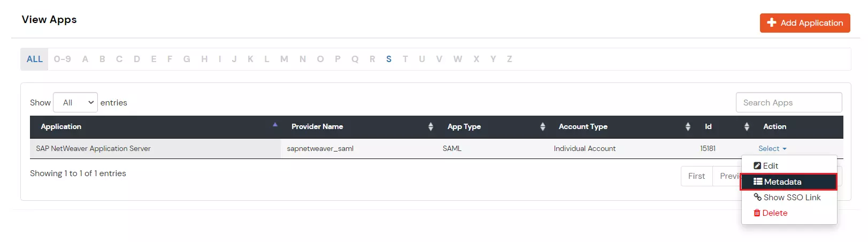The height and width of the screenshot is (242, 868).
Task: Sort by Provider Name column
Action: pyautogui.click(x=359, y=127)
